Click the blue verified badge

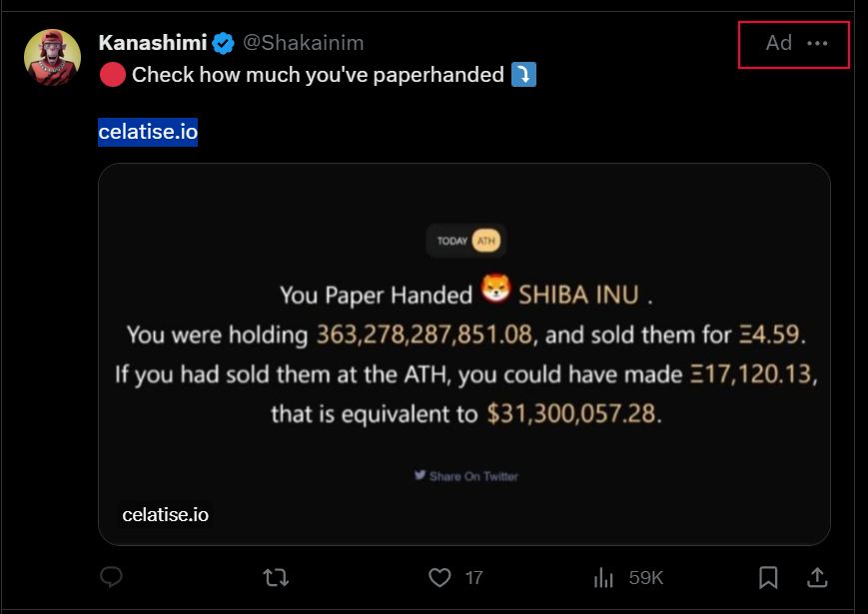pos(223,43)
